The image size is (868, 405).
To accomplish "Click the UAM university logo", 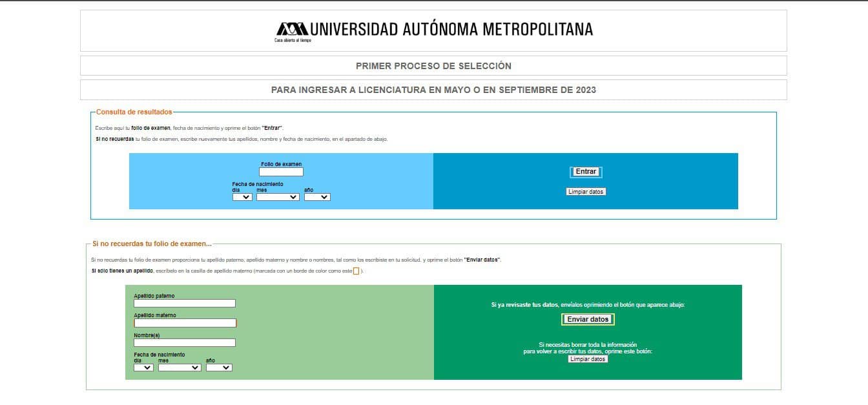I will tap(434, 30).
